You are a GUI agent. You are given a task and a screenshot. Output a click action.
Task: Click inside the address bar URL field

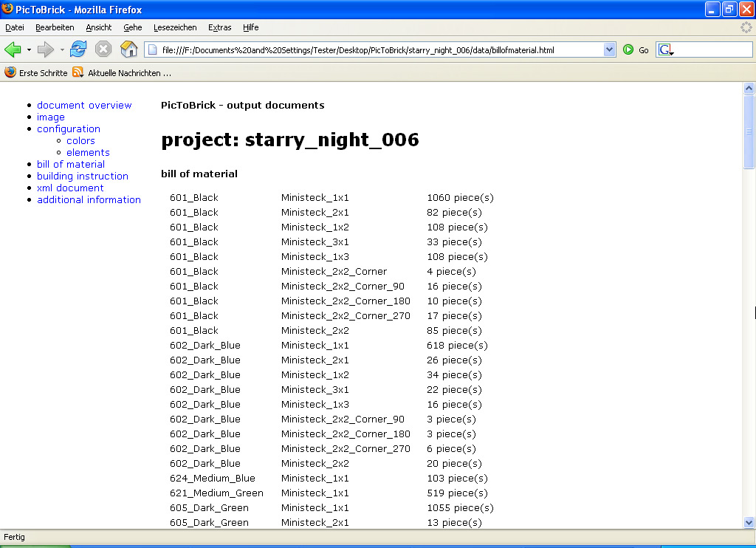point(381,49)
